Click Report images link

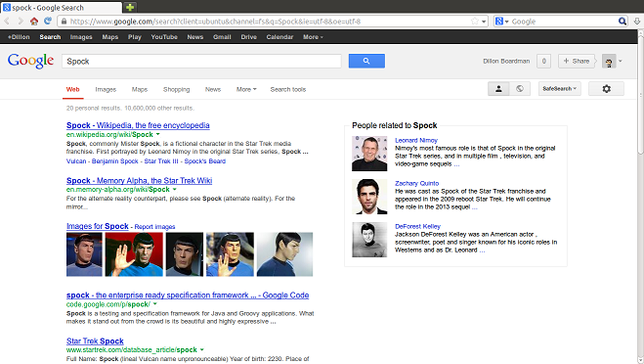[154, 227]
